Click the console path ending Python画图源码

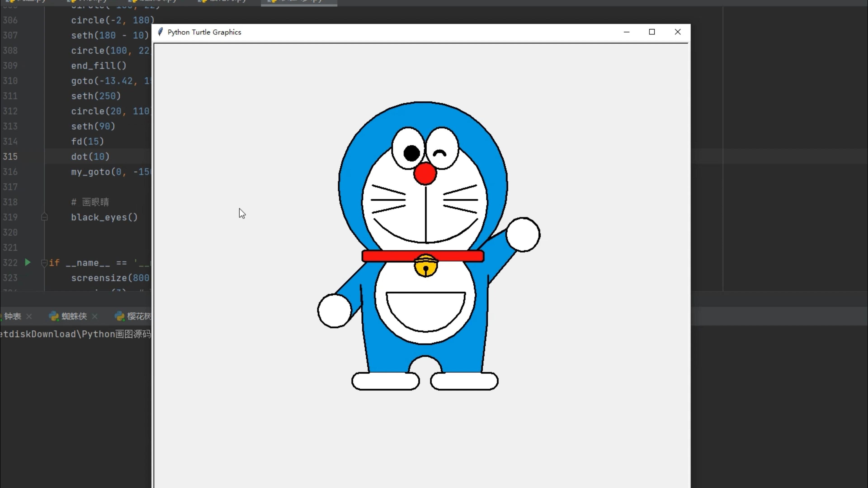coord(75,334)
